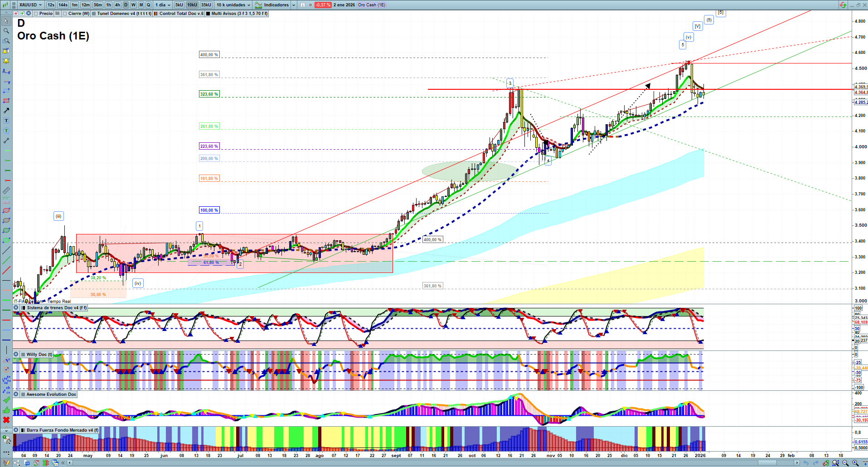
Task: Click the list icon next to Precio
Action: pos(58,14)
